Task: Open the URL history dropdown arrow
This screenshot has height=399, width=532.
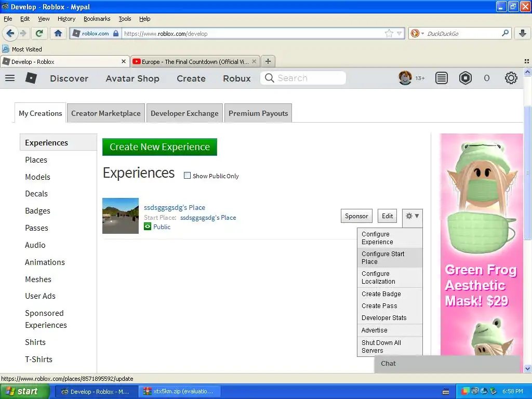Action: coord(399,33)
